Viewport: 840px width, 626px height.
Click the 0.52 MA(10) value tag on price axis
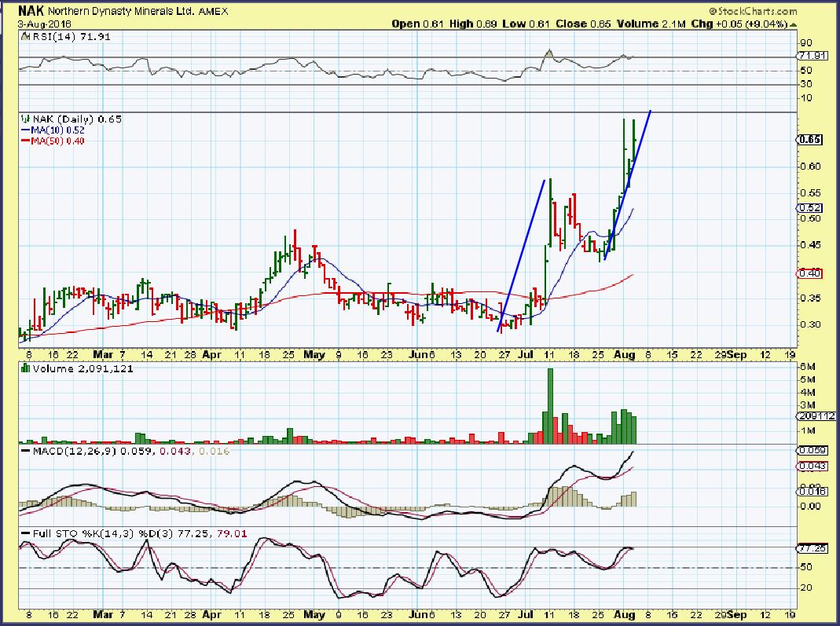(x=809, y=208)
